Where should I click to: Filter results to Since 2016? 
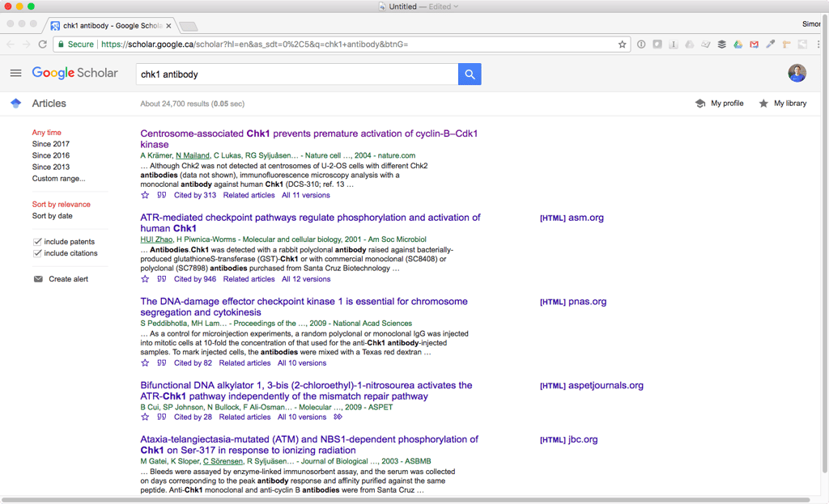pos(51,155)
